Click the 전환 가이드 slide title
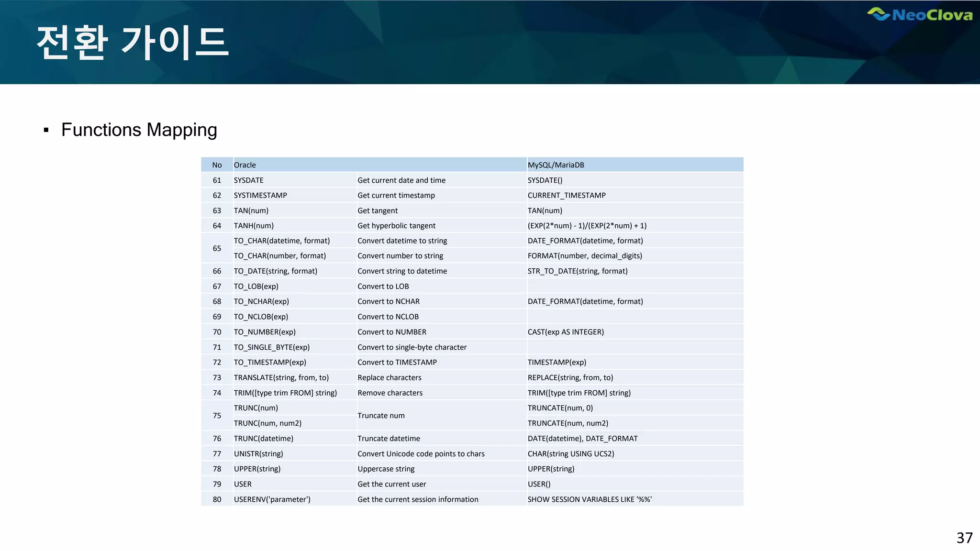980x551 pixels. click(x=133, y=43)
